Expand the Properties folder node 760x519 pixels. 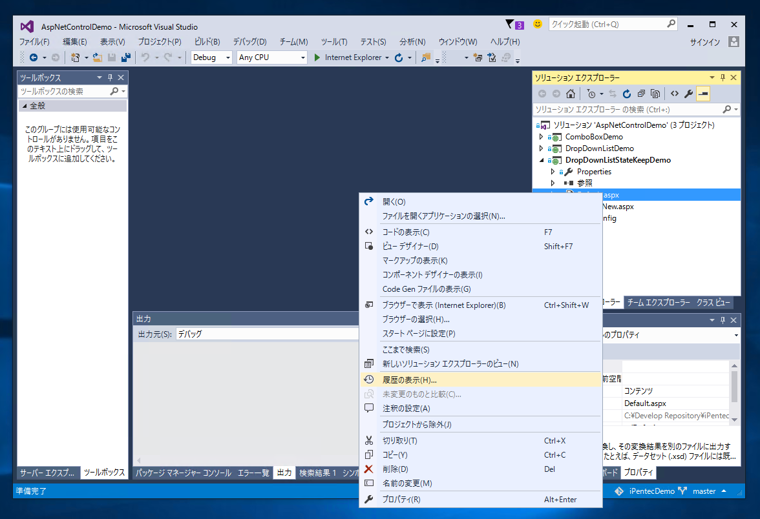[x=553, y=172]
